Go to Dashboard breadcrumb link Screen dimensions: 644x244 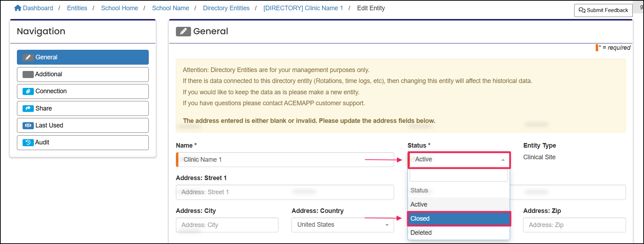point(38,8)
